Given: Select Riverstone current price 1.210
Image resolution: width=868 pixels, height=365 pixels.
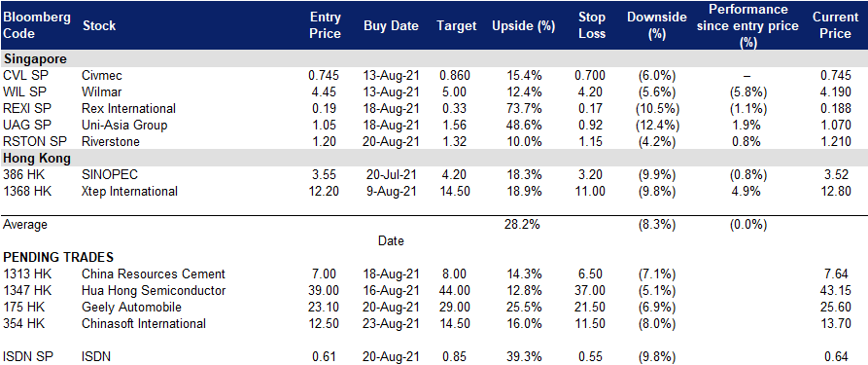Looking at the screenshot, I should pyautogui.click(x=836, y=142).
